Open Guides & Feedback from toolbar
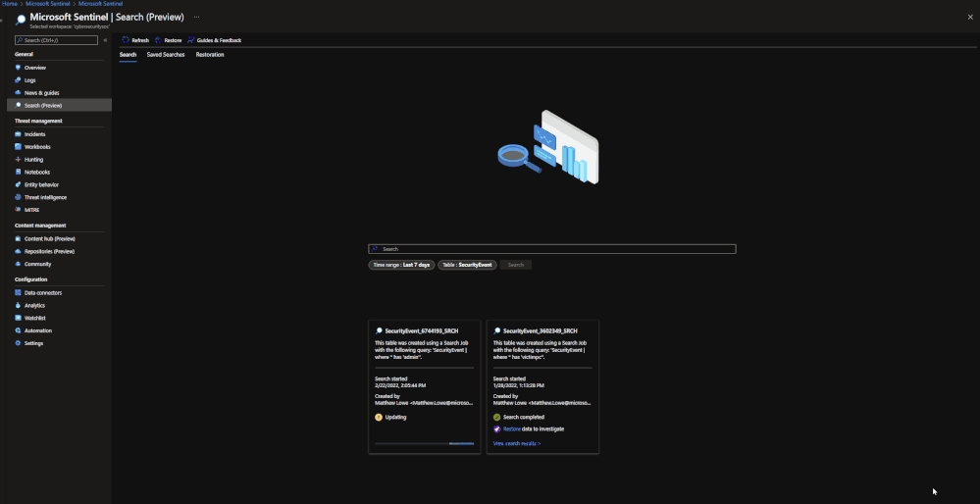980x504 pixels. (x=215, y=40)
